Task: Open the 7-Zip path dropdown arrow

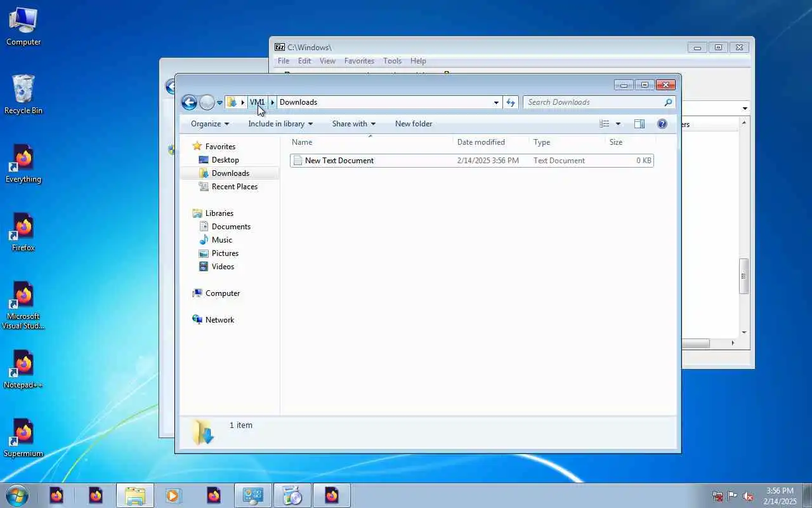Action: coord(745,109)
